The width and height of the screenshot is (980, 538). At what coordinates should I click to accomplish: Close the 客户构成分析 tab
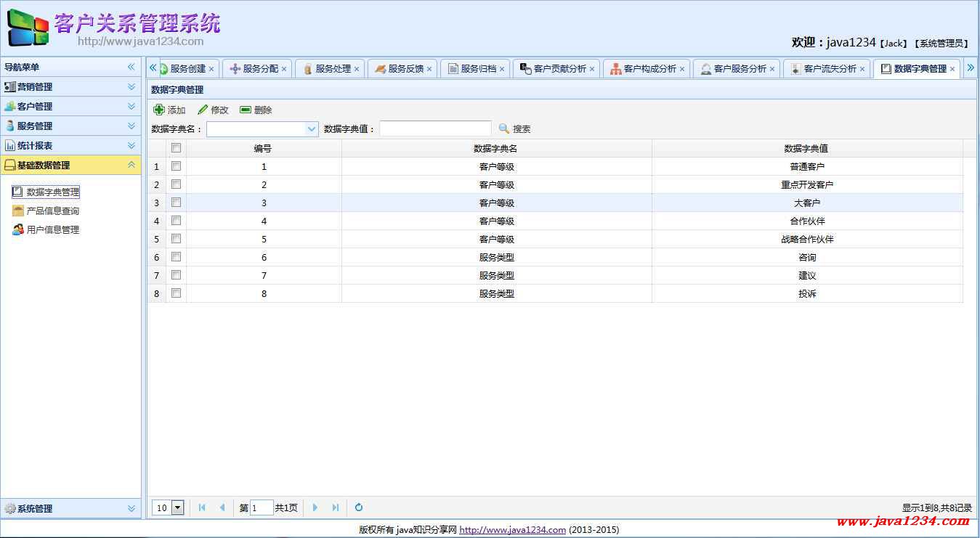pos(682,69)
